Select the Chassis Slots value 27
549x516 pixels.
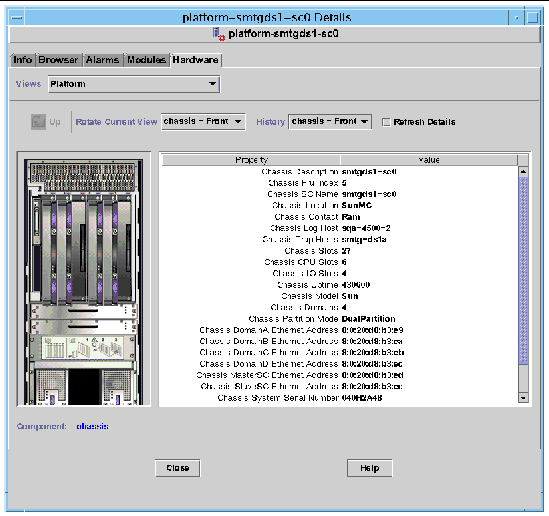coord(346,251)
